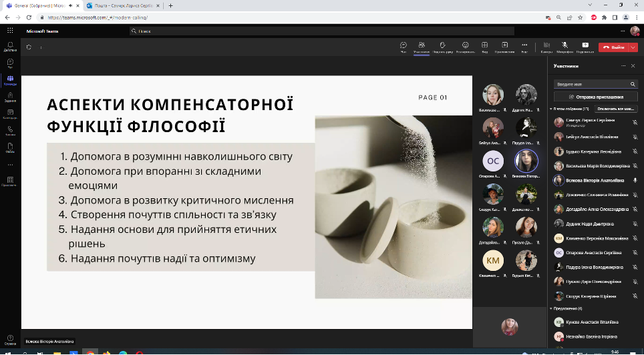Open Settings and more ellipsis in header
Viewport: 644px width, 355px height.
click(623, 31)
